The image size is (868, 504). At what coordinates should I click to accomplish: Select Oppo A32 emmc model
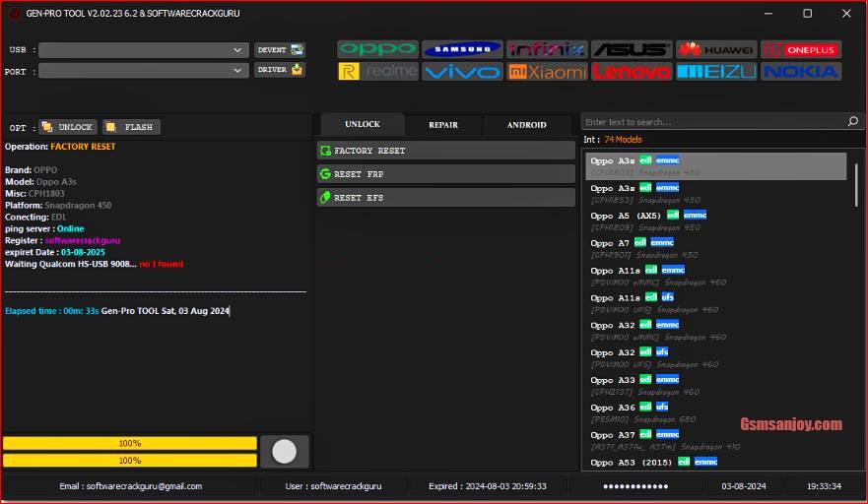click(x=716, y=331)
